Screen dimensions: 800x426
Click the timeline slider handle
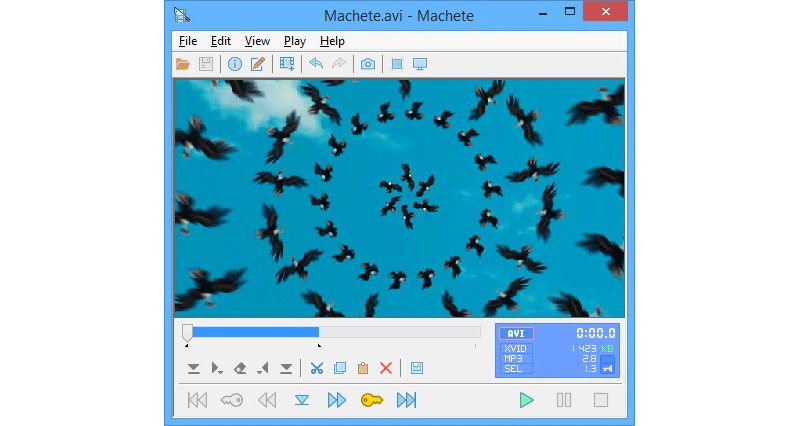coord(187,332)
